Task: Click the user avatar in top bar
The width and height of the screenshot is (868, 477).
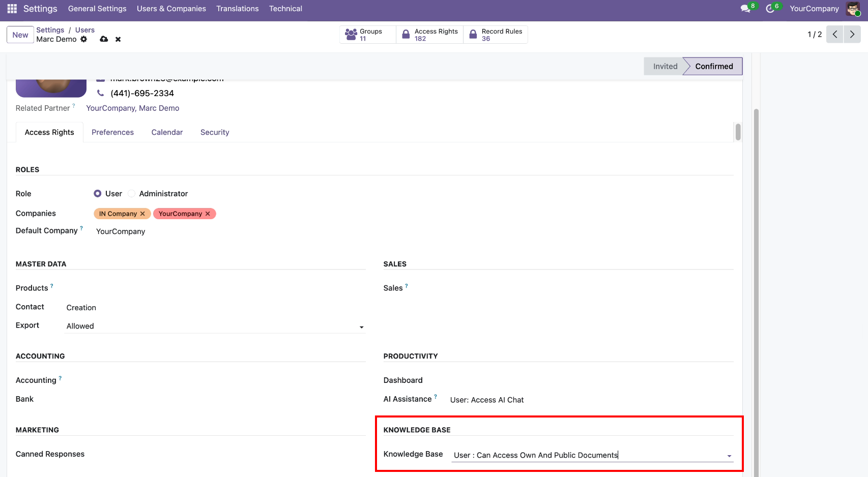Action: click(x=853, y=9)
